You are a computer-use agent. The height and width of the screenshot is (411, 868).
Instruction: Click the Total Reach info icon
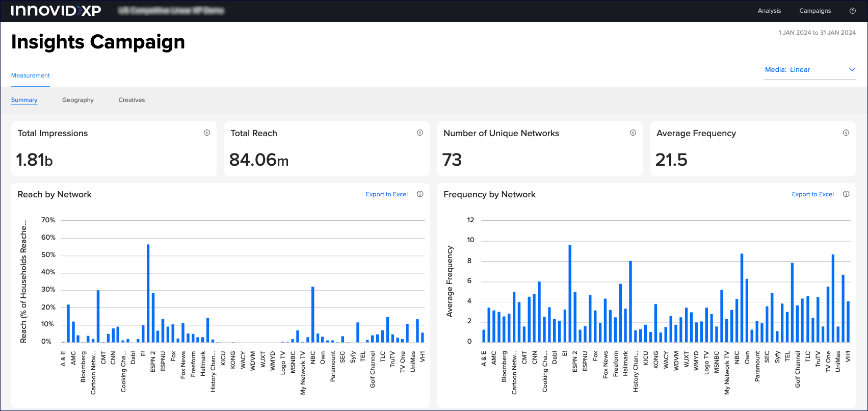coord(420,133)
